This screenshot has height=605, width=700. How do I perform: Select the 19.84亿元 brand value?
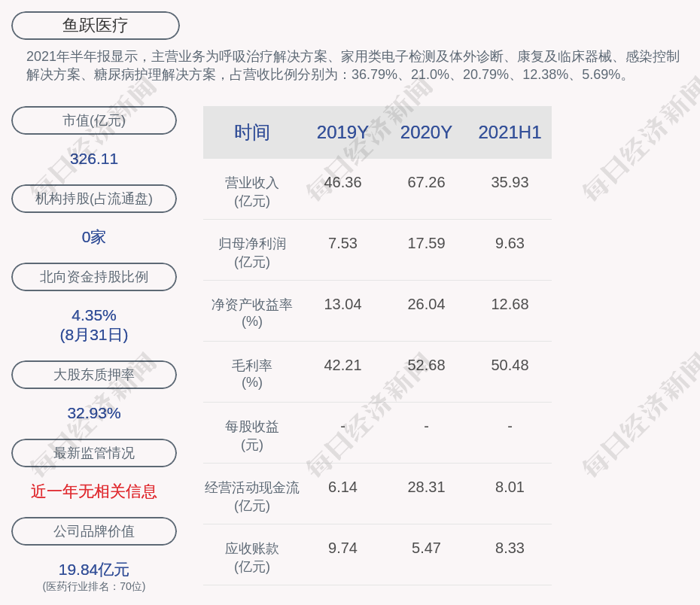pyautogui.click(x=94, y=570)
